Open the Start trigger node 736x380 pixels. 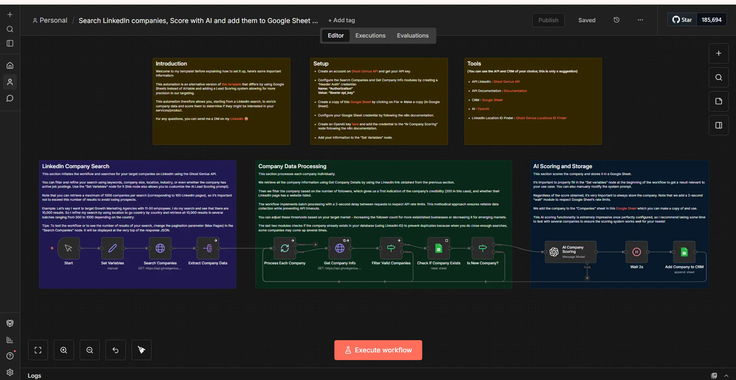[69, 248]
